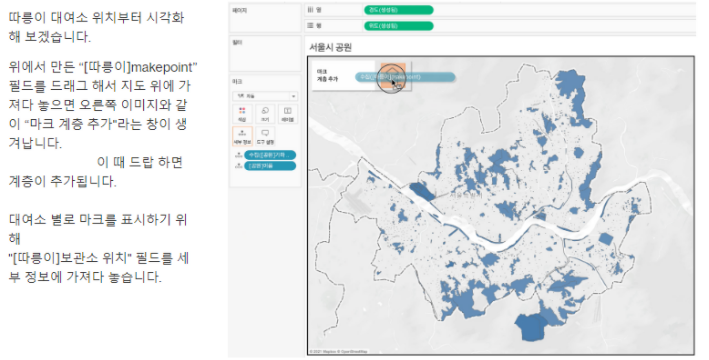Click detail icon beside [공원]이름 pill
This screenshot has height=360, width=709.
click(238, 166)
